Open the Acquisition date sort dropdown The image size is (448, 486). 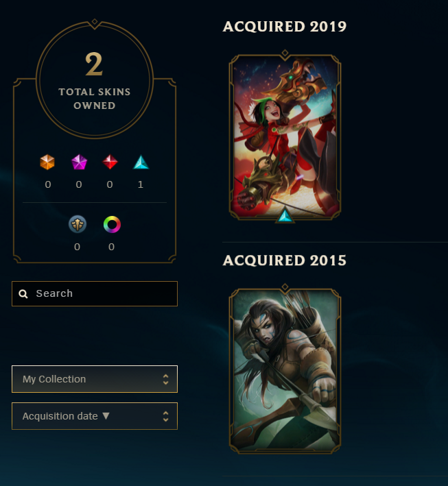(95, 416)
